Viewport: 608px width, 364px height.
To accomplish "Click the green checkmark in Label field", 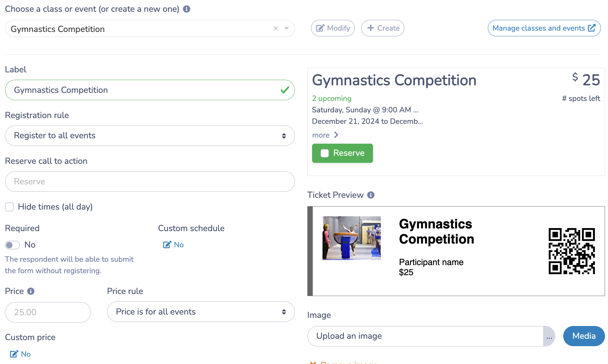I will (285, 90).
